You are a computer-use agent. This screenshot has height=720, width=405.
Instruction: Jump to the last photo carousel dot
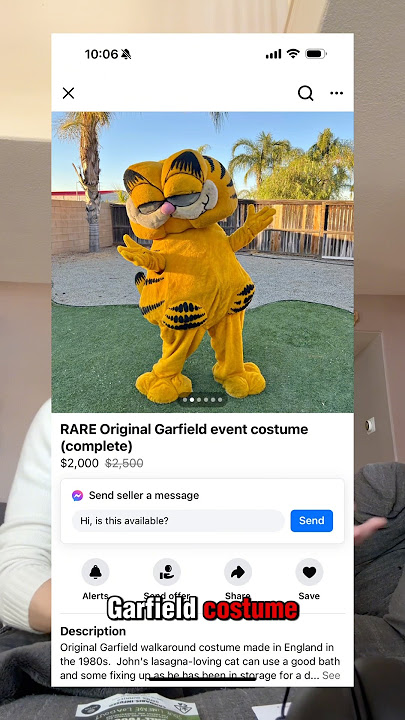click(x=220, y=400)
